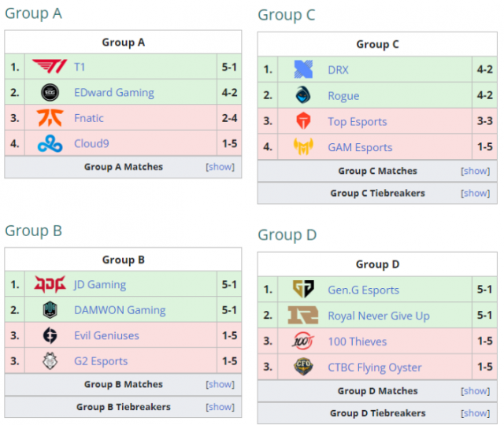504x425 pixels.
Task: Expand Group D Tiebreakers with show
Action: [x=475, y=413]
